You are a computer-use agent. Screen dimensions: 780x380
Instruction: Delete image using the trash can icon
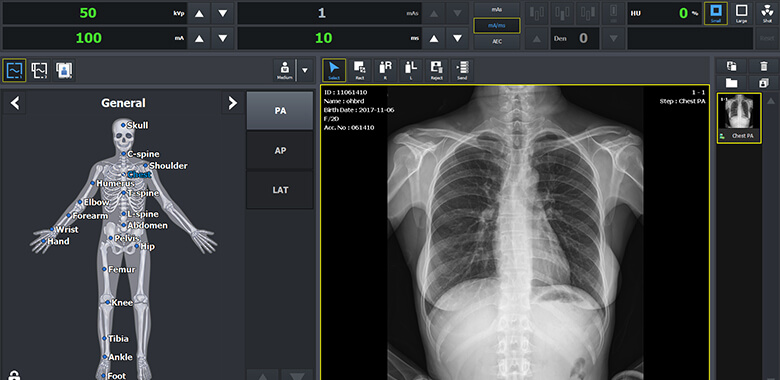click(x=764, y=66)
